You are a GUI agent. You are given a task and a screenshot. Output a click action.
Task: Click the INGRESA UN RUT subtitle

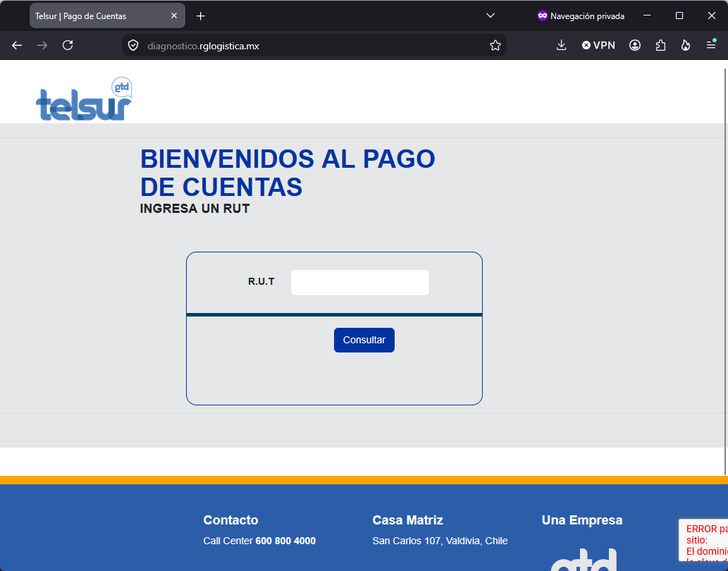pyautogui.click(x=195, y=209)
